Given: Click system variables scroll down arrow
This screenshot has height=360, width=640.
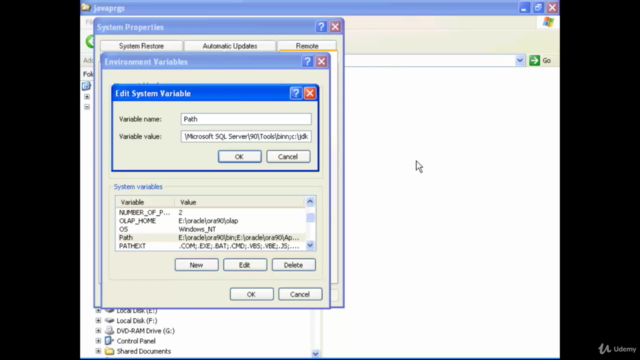Looking at the screenshot, I should tap(310, 245).
